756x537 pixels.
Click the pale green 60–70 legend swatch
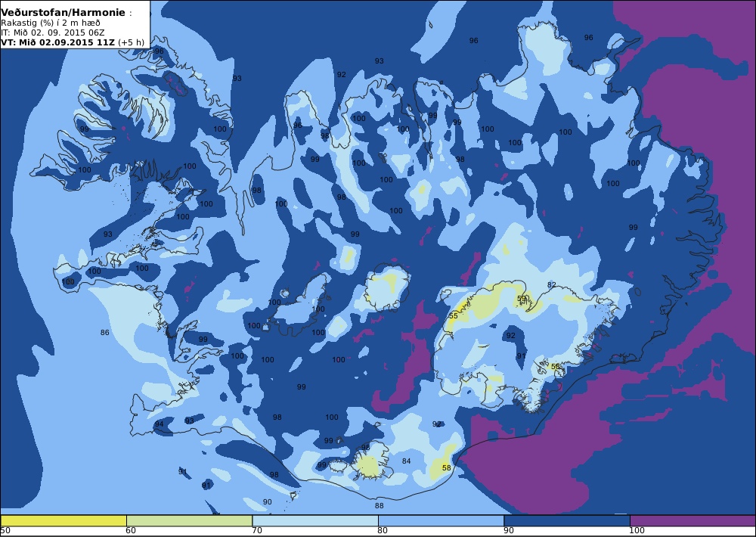pyautogui.click(x=189, y=520)
